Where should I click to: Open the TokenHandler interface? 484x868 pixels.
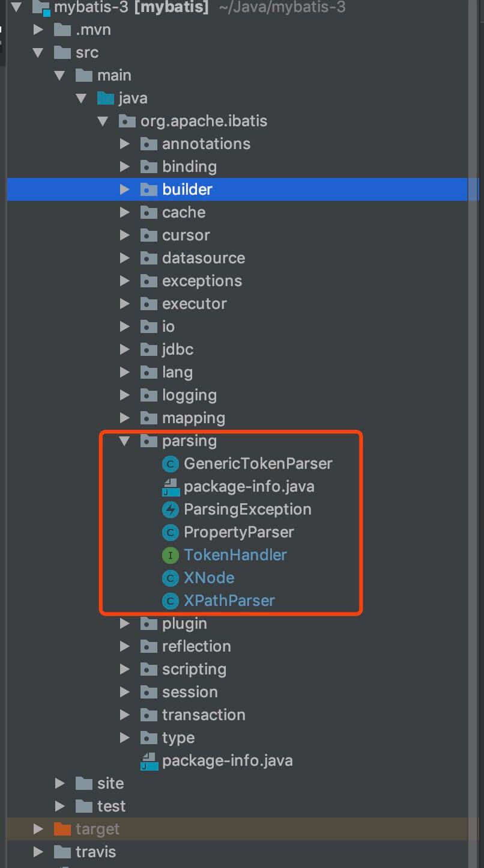tap(235, 555)
